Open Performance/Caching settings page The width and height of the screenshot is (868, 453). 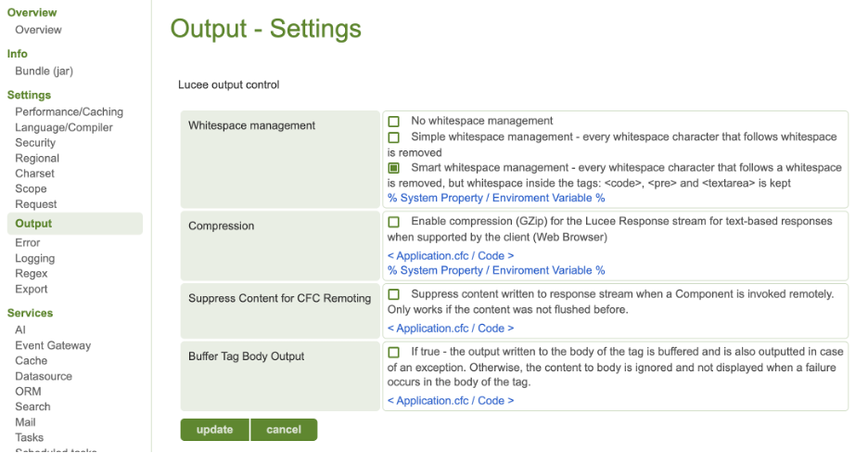69,112
